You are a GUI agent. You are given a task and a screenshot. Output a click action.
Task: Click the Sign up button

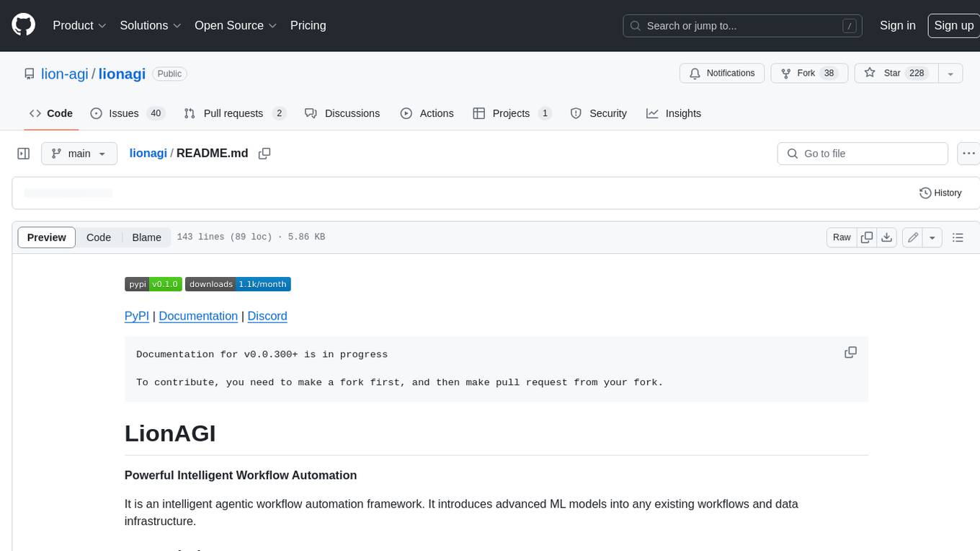(953, 25)
